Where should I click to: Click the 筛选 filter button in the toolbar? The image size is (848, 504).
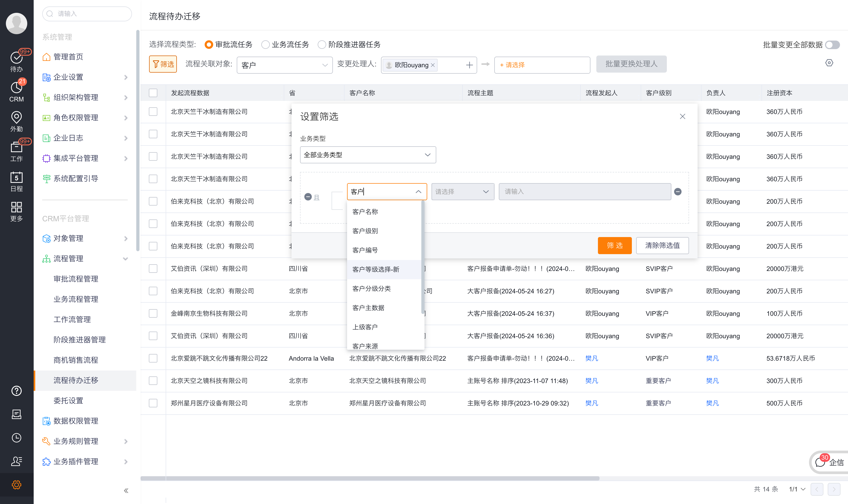click(163, 64)
